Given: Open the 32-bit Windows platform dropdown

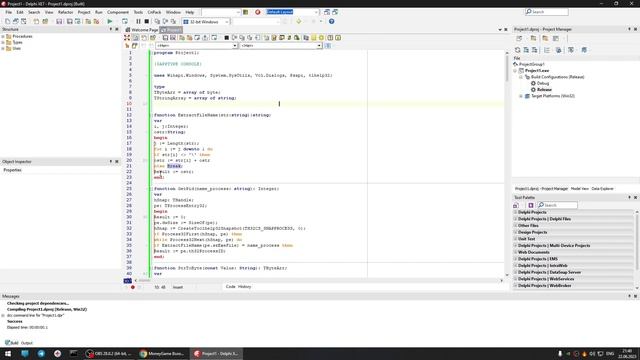Looking at the screenshot, I should pos(227,22).
